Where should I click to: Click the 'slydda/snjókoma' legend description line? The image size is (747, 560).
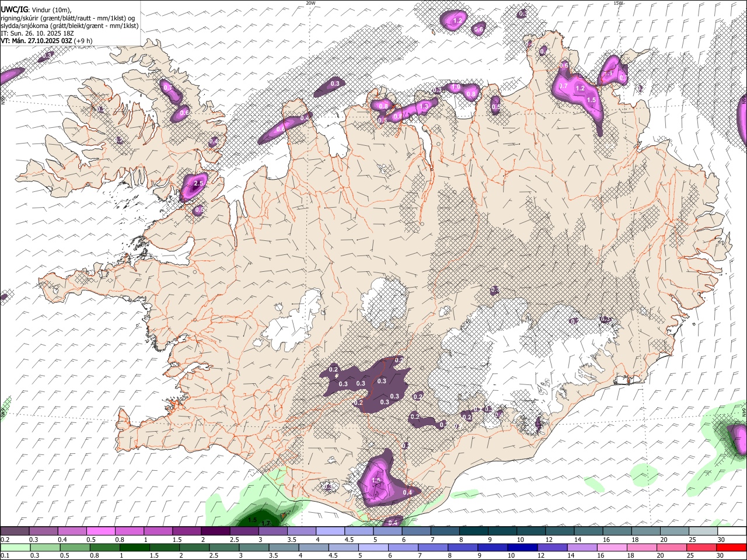(x=69, y=26)
